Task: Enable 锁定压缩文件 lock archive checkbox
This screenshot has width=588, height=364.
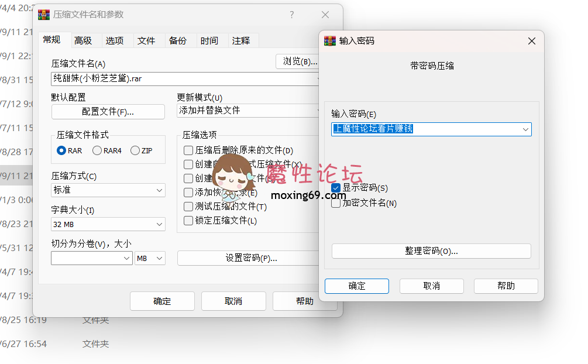Action: (x=188, y=221)
